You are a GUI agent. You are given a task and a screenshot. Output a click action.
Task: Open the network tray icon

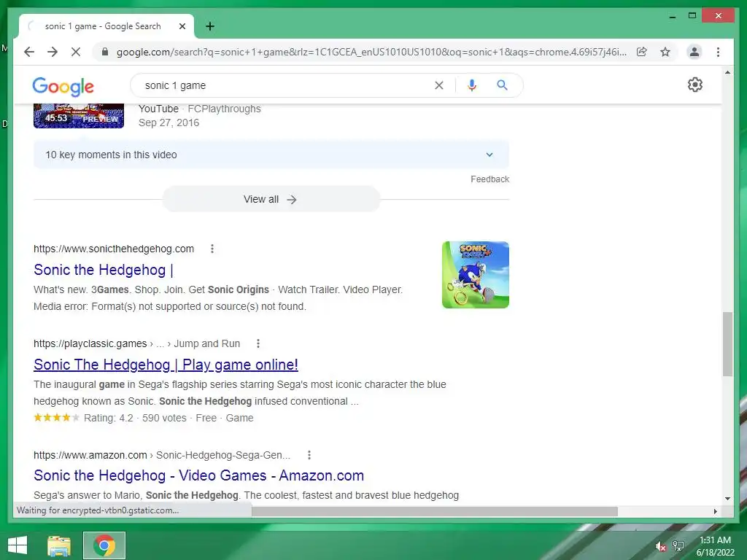coord(678,546)
